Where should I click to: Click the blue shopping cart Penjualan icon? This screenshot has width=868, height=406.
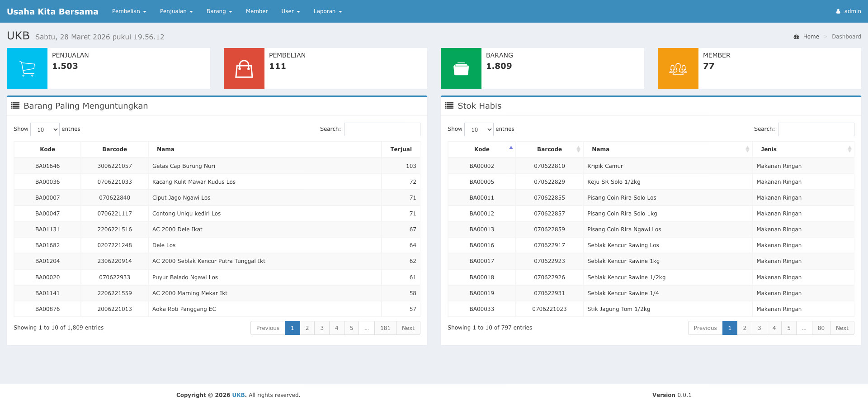pos(27,68)
